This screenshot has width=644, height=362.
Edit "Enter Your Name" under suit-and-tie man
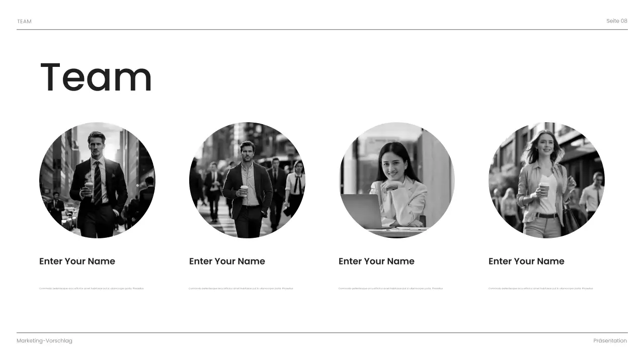point(77,261)
